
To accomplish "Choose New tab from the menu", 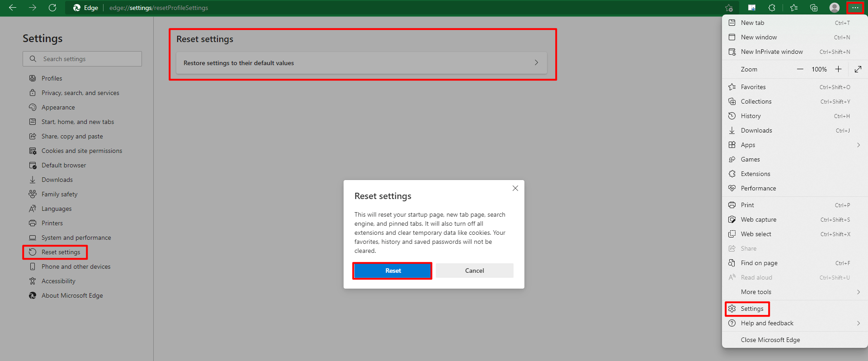I will 795,23.
